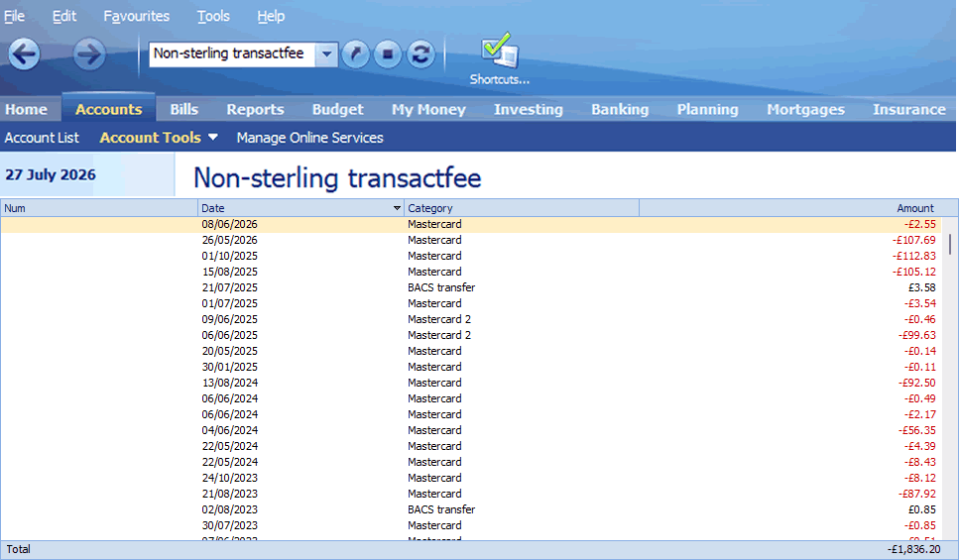
Task: Sort by the Amount column header
Action: [x=798, y=208]
